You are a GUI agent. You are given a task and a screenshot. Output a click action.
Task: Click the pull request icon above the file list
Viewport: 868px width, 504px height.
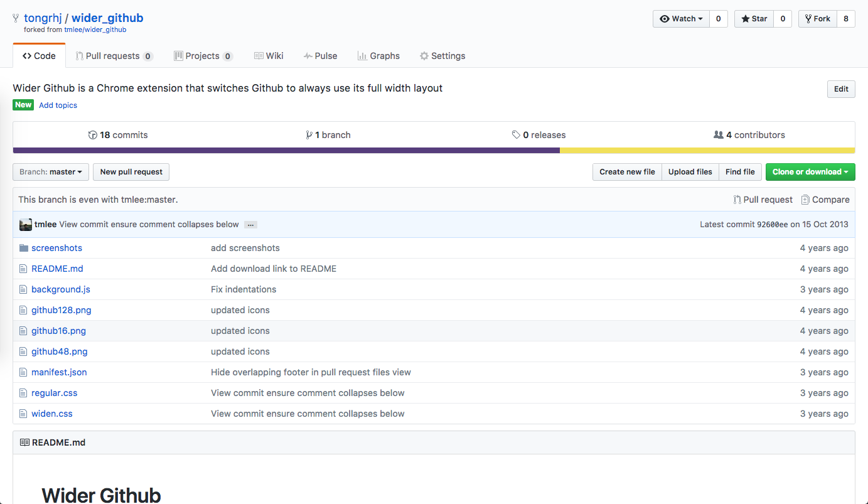(x=737, y=200)
